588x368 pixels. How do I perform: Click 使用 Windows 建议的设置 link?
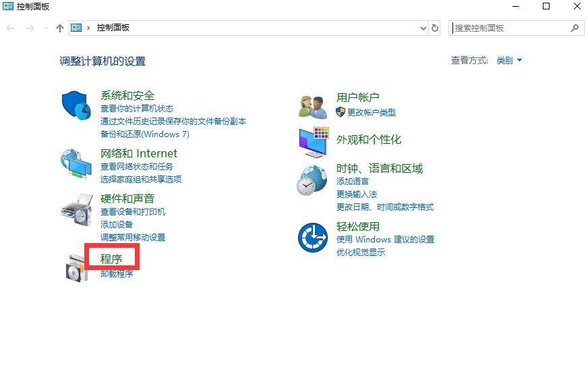click(x=386, y=240)
